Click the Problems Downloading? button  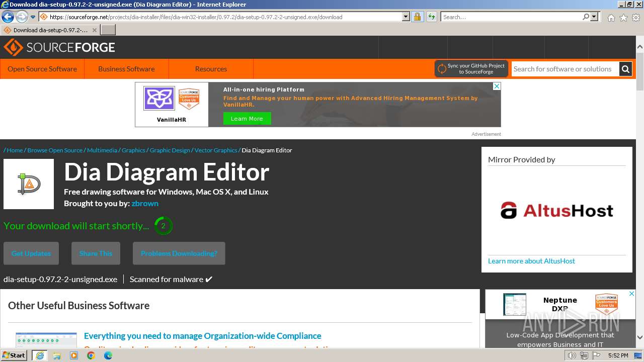pos(179,253)
